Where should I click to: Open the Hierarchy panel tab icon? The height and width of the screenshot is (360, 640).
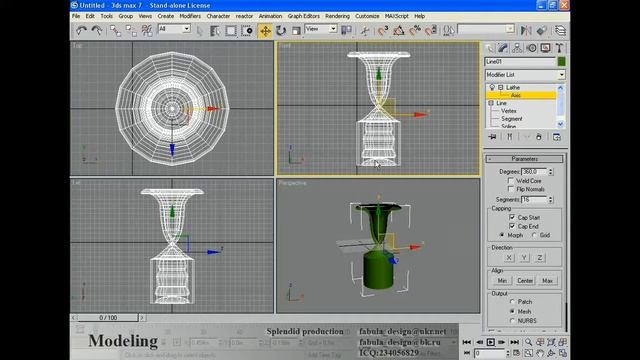pos(517,48)
